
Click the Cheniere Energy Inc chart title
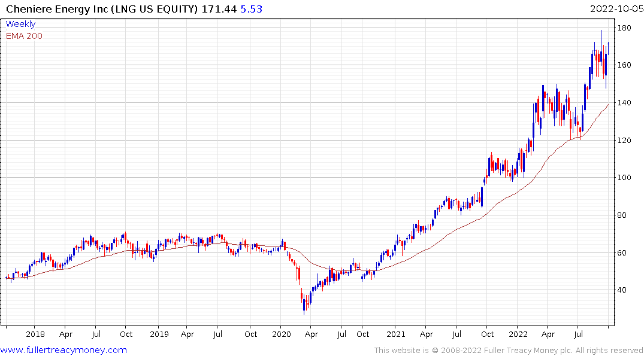102,9
